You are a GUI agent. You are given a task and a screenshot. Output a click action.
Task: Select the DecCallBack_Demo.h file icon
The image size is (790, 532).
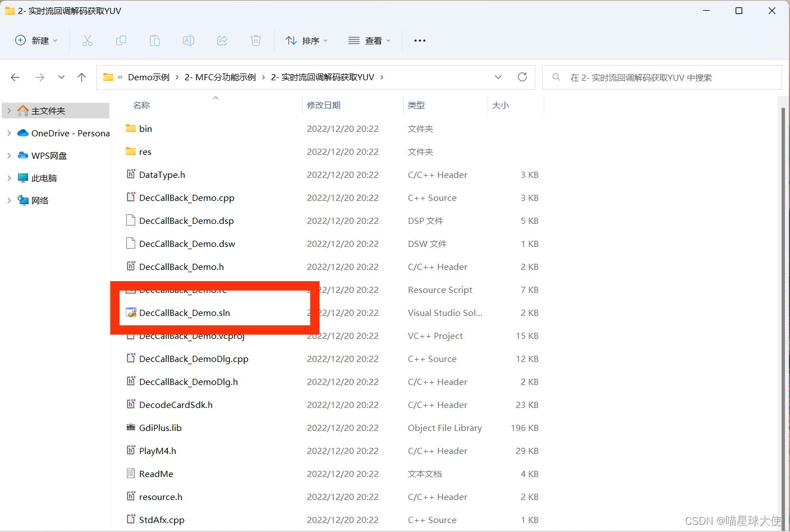(131, 267)
